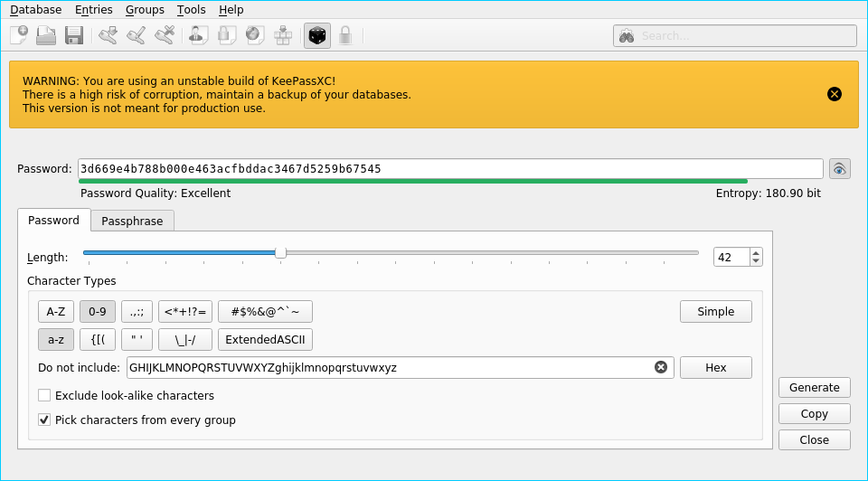This screenshot has height=481, width=868.
Task: Add a new entry with key-arrow icon
Action: (108, 35)
